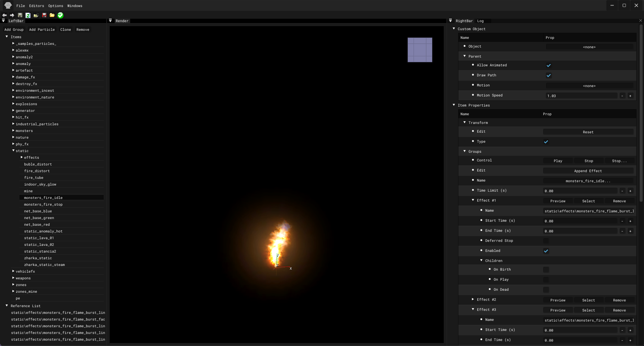Click the green checkmark validation icon
Screen dimensions: 644x346
60,15
